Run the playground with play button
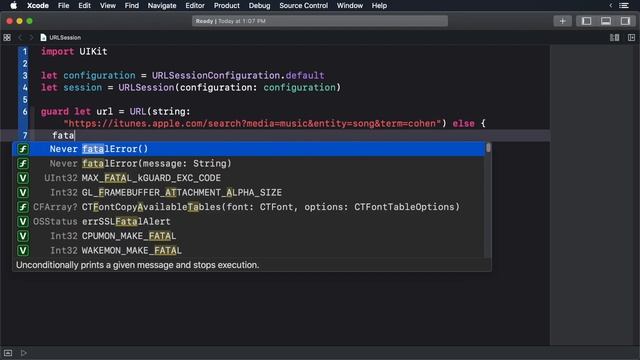 (24, 353)
